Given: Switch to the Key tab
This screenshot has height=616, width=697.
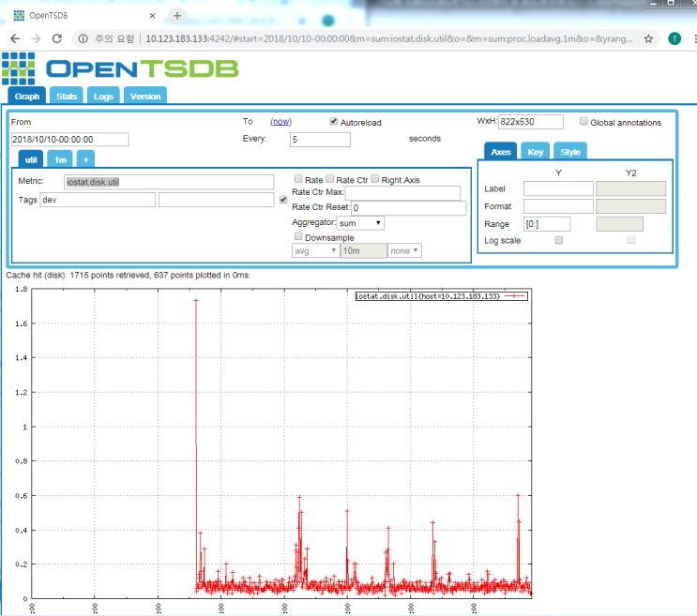Looking at the screenshot, I should click(535, 152).
